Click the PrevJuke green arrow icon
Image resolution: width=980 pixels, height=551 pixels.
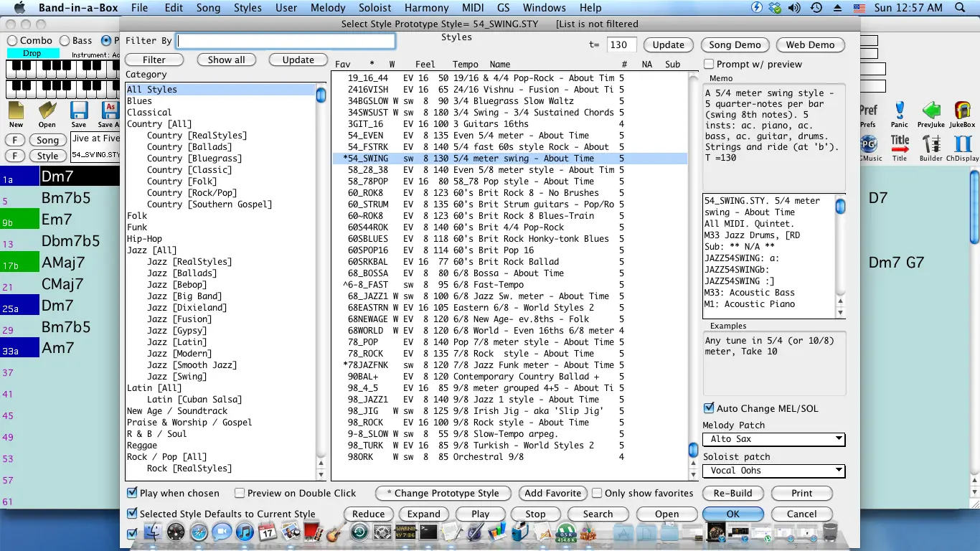pyautogui.click(x=931, y=110)
